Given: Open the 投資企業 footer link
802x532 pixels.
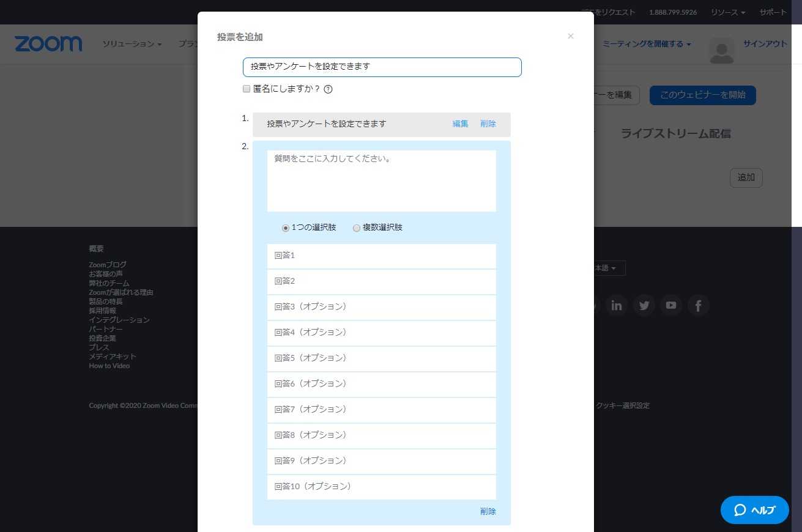Looking at the screenshot, I should click(x=102, y=338).
